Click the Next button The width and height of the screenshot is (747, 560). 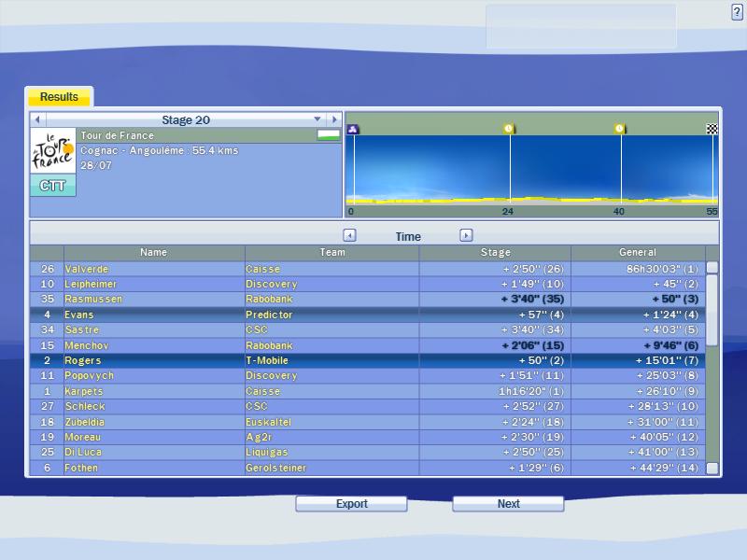[508, 504]
